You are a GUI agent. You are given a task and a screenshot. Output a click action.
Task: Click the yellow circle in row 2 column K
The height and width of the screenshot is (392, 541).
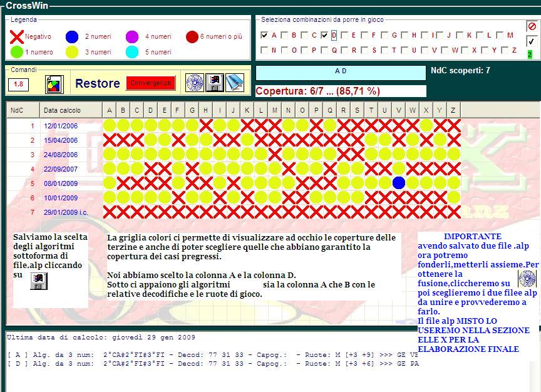point(247,140)
